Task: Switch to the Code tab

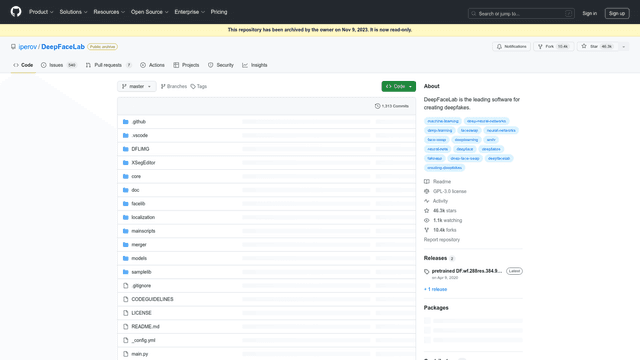Action: [23, 65]
